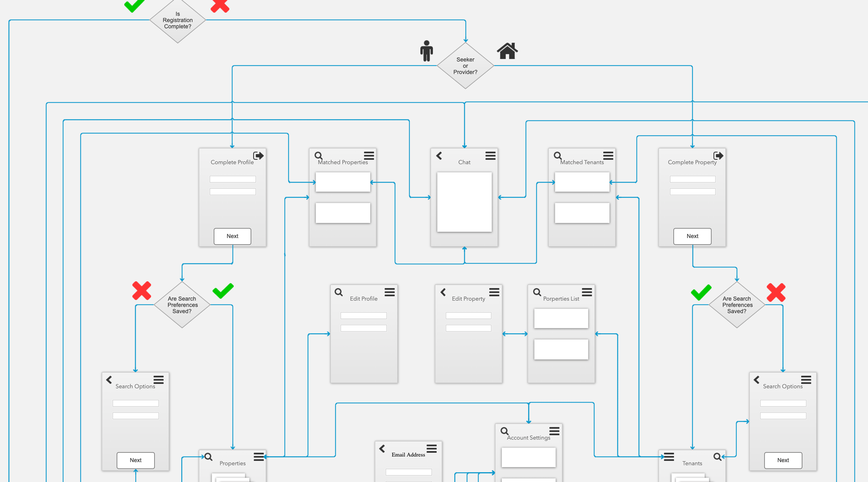The image size is (868, 482).
Task: Click the search icon on Tenants screen
Action: 717,457
